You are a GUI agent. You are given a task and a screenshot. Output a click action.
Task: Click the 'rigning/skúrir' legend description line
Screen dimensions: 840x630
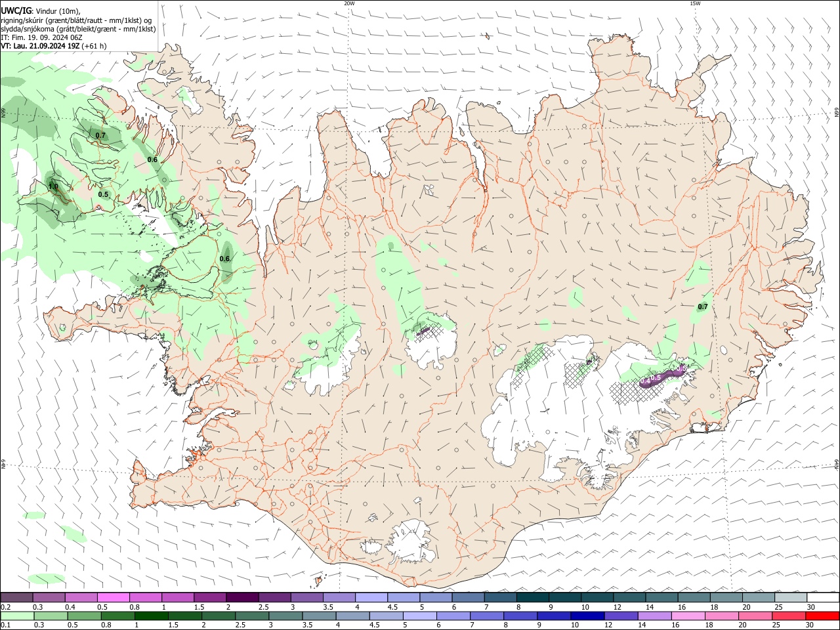77,20
